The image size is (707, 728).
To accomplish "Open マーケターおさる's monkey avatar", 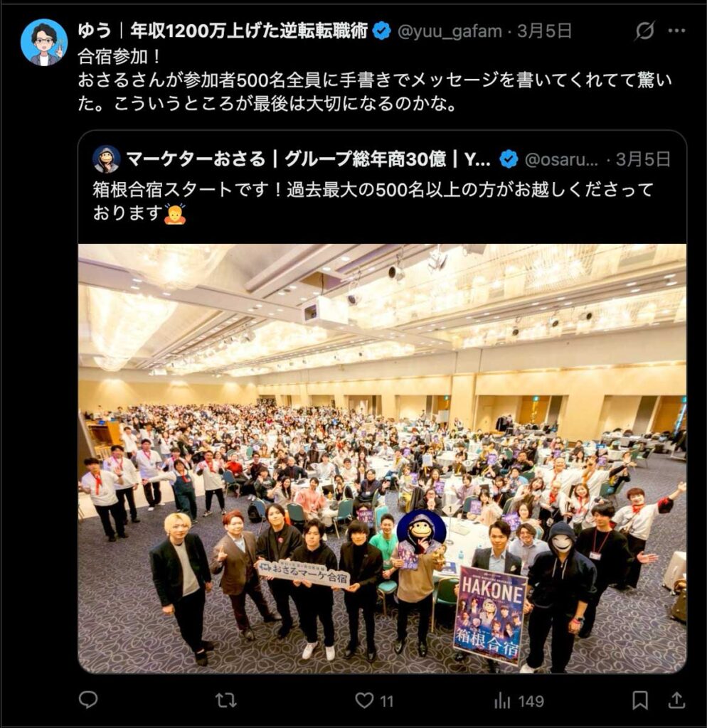I will coord(107,159).
